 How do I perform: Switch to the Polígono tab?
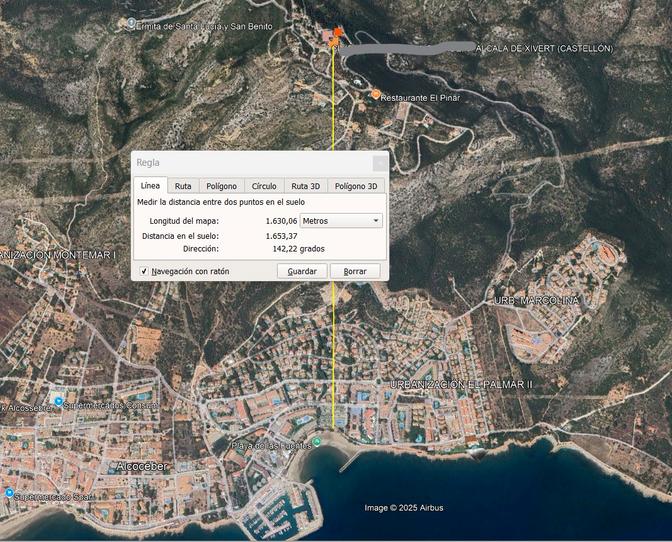pyautogui.click(x=221, y=186)
